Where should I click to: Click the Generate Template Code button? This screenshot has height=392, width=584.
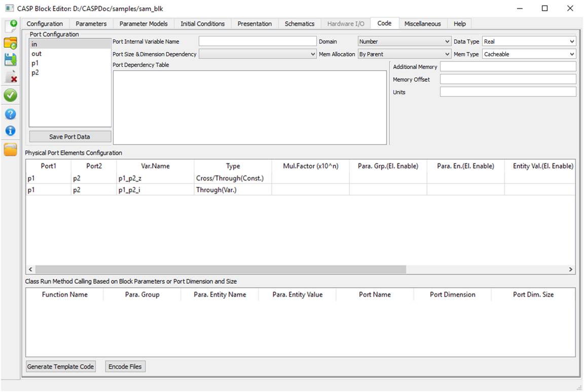[x=61, y=367]
